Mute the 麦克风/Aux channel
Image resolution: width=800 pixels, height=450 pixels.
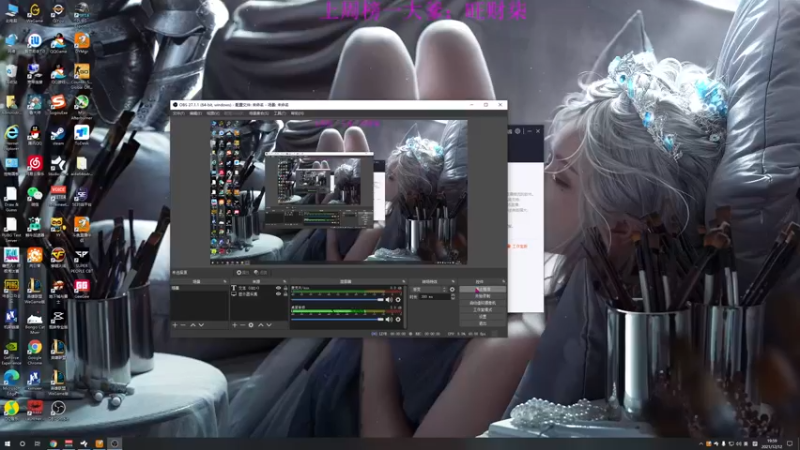[x=389, y=300]
